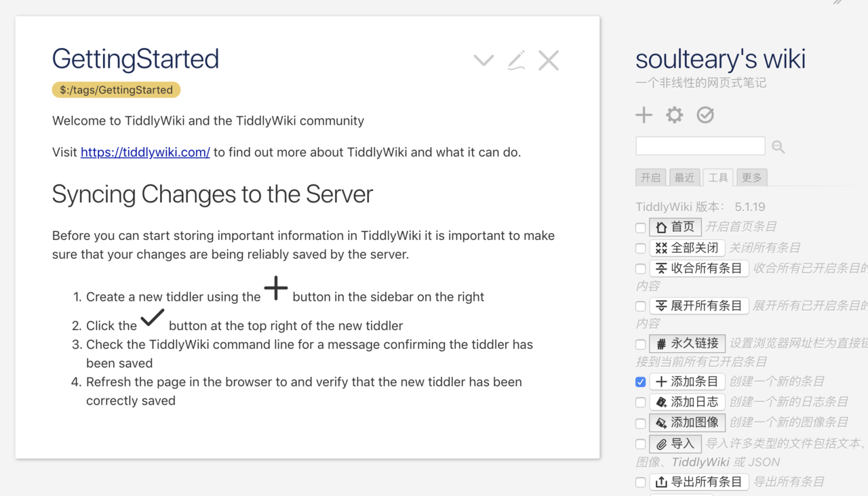Switch to the 开启 tab
The width and height of the screenshot is (868, 496).
point(650,178)
